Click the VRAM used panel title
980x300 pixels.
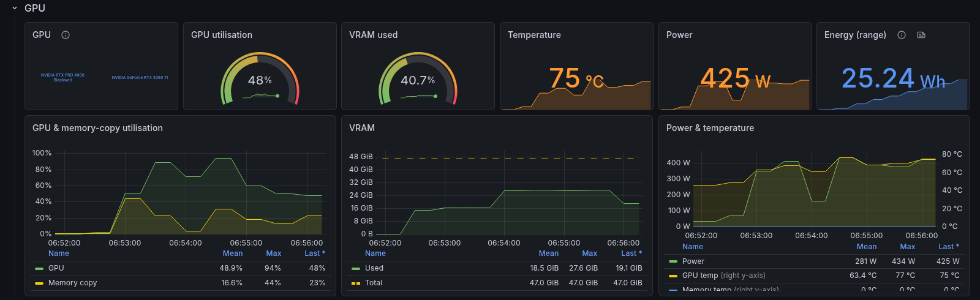pos(374,35)
